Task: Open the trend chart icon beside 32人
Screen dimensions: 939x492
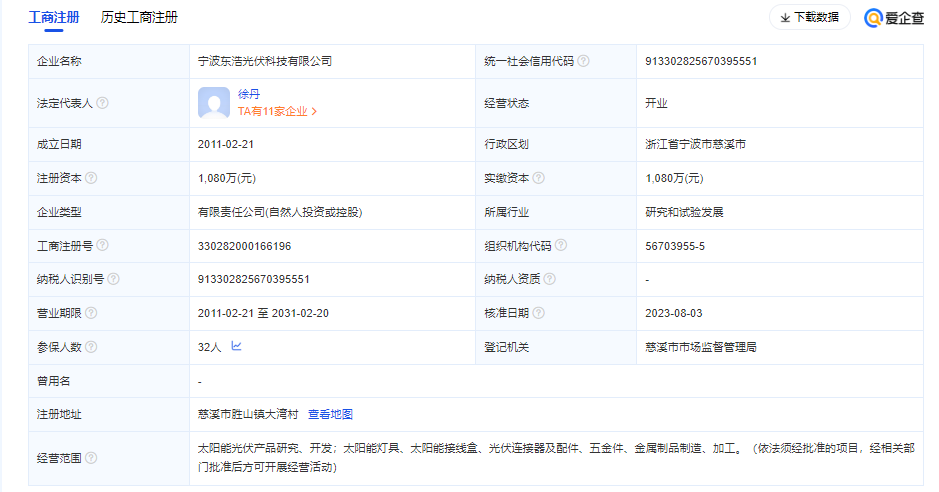Action: pyautogui.click(x=237, y=346)
